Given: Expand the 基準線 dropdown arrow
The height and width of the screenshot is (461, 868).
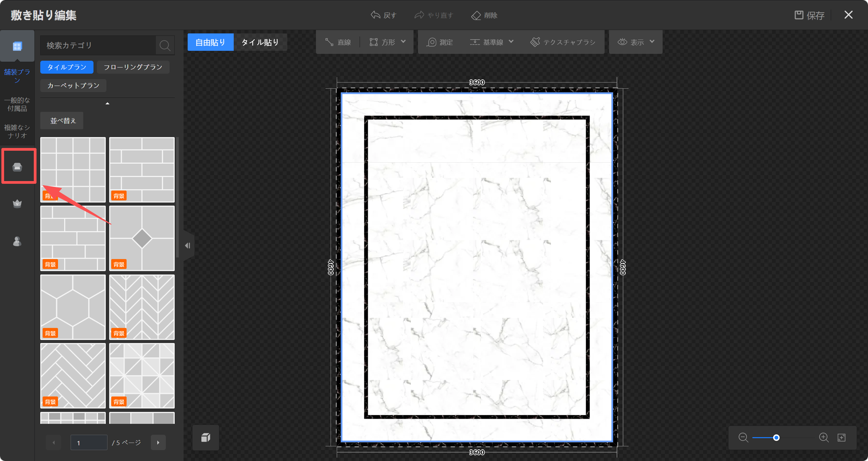Looking at the screenshot, I should pyautogui.click(x=511, y=42).
